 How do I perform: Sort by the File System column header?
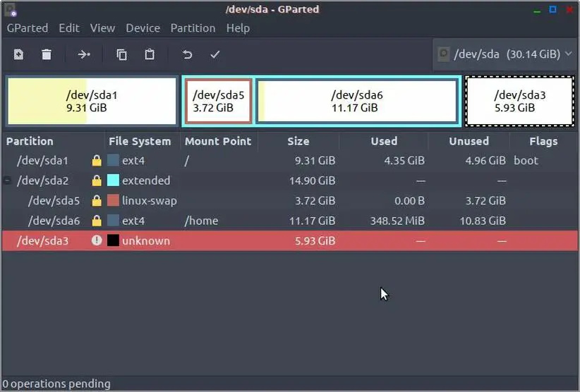[143, 141]
